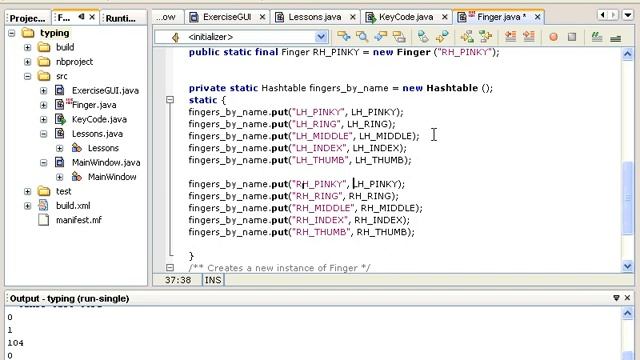This screenshot has height=360, width=640.
Task: Open the KeyCode.java editor tab
Action: [x=406, y=17]
